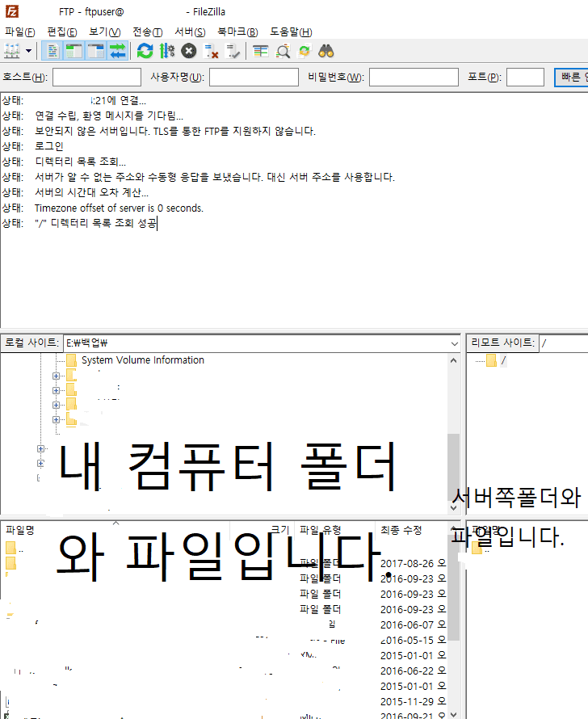Select the row dated 2017-08-26
The image size is (588, 719).
(224, 563)
